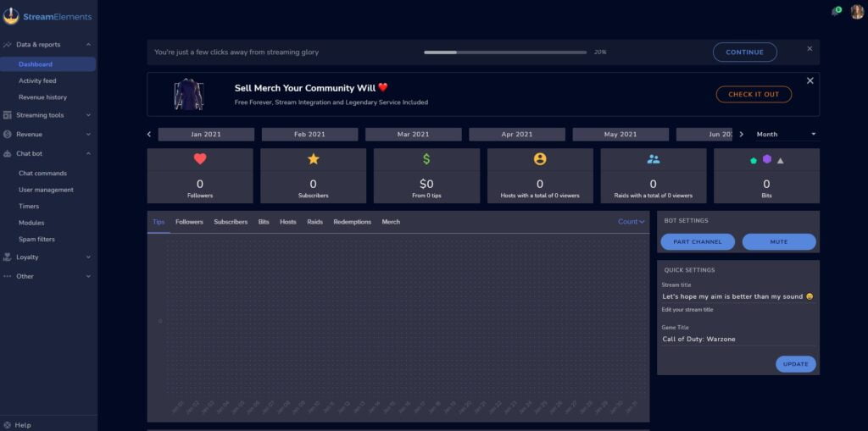Click the StreamElements logo icon
Viewport: 868px width, 431px height.
pos(10,17)
